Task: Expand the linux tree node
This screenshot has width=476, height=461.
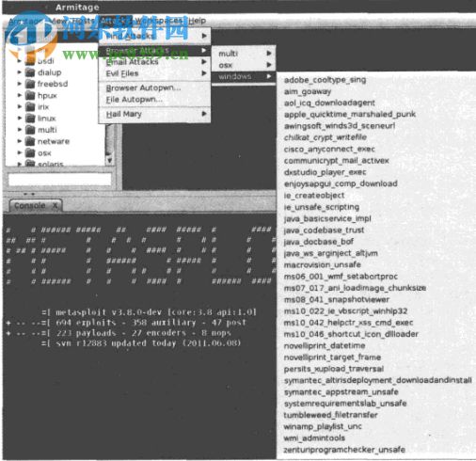Action: (x=20, y=118)
